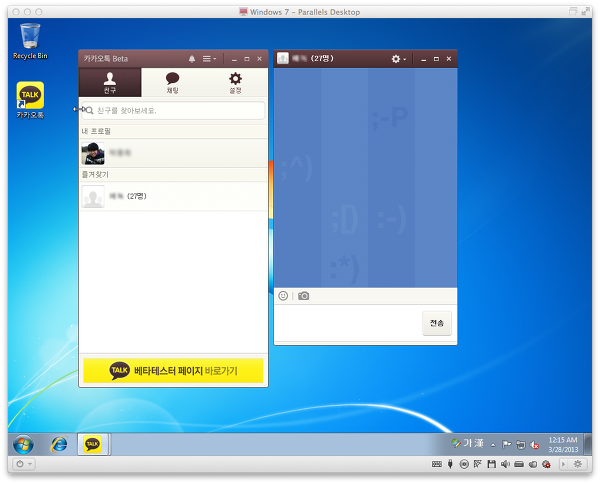The image size is (600, 484).
Task: Expand the Parallels status bar arrow
Action: click(x=563, y=464)
